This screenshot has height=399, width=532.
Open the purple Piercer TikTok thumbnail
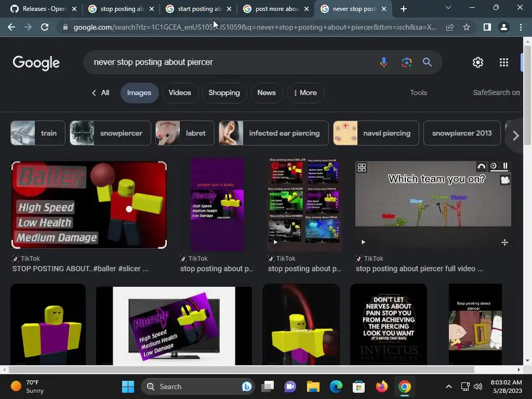[x=217, y=205]
